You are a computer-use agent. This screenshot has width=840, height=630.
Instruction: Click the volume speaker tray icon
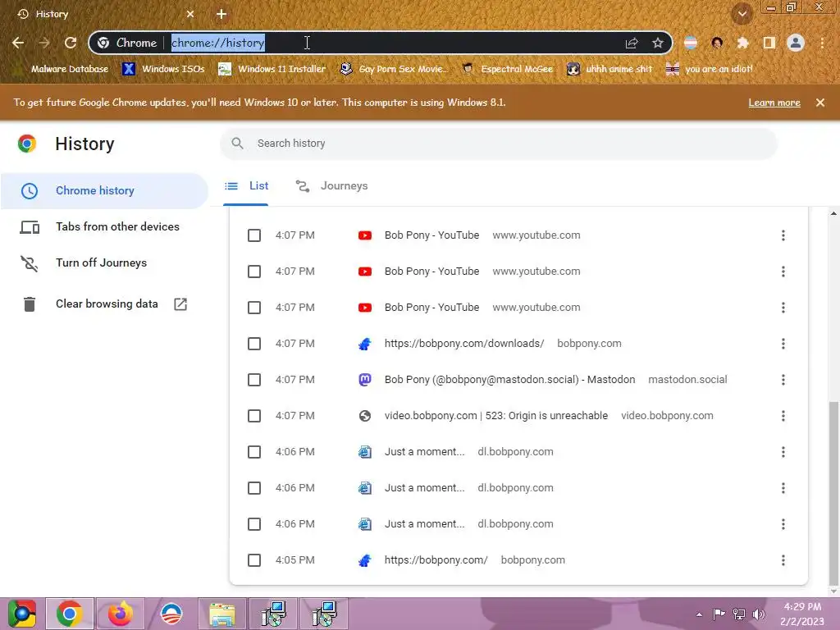pyautogui.click(x=758, y=614)
